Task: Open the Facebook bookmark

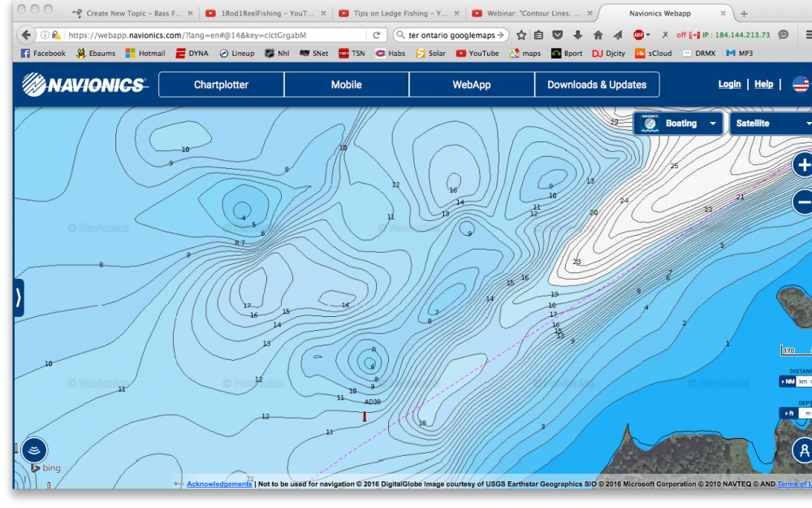Action: pyautogui.click(x=43, y=53)
